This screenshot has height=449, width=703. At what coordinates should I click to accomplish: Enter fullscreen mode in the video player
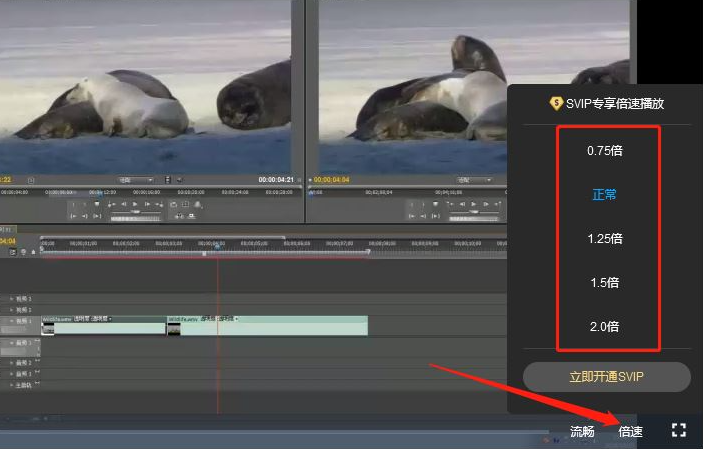click(x=679, y=430)
